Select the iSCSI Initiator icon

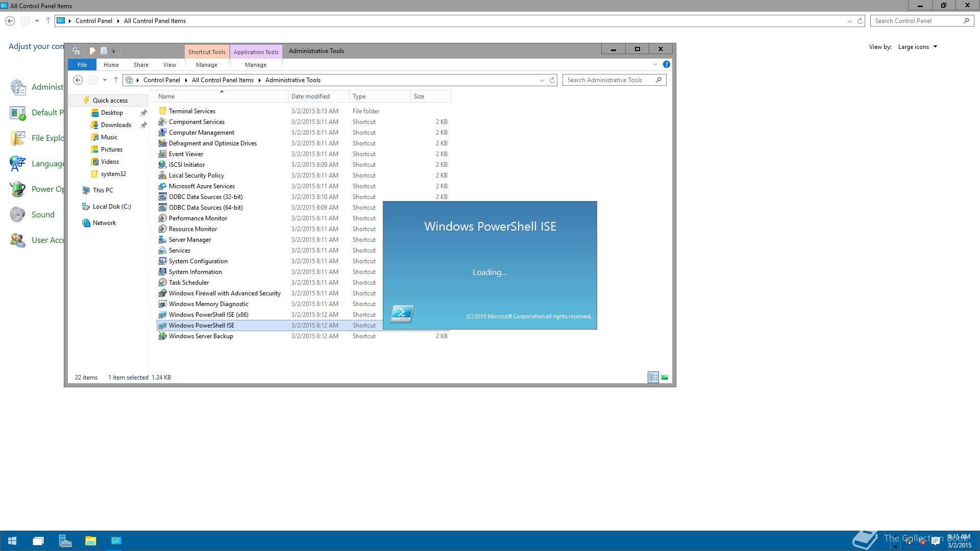(x=162, y=165)
